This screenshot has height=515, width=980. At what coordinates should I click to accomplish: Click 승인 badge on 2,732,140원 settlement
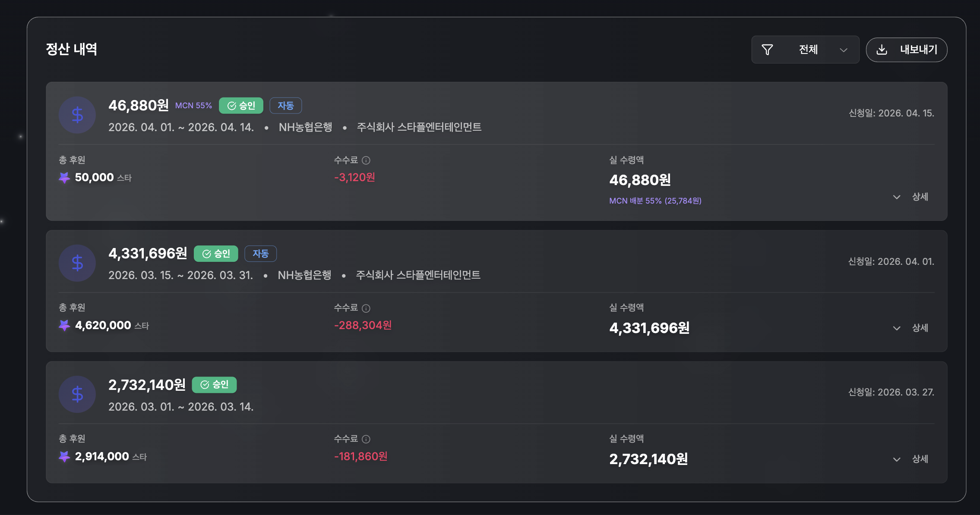(214, 385)
